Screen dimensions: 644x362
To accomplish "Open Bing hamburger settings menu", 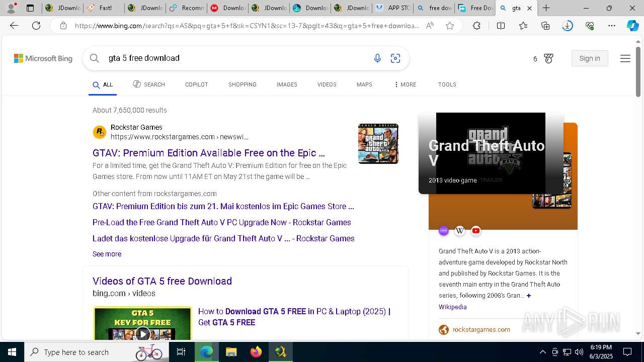I will (x=625, y=58).
